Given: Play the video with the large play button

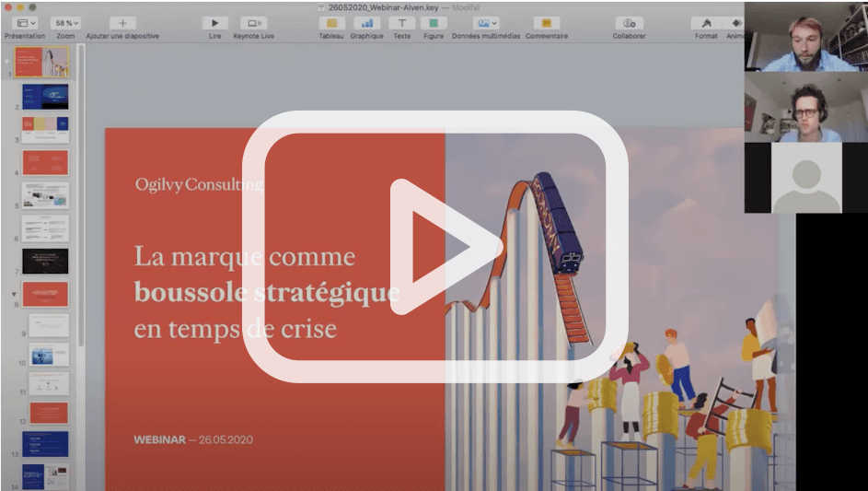Looking at the screenshot, I should coord(435,247).
